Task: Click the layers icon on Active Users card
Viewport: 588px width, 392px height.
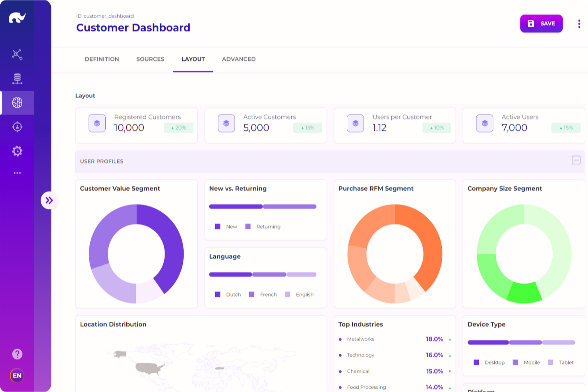Action: click(484, 123)
